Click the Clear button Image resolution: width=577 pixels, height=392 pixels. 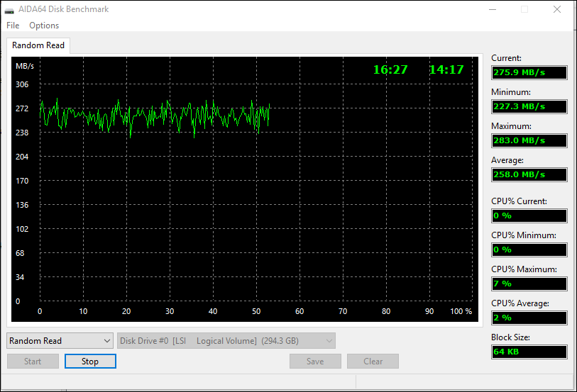(373, 361)
